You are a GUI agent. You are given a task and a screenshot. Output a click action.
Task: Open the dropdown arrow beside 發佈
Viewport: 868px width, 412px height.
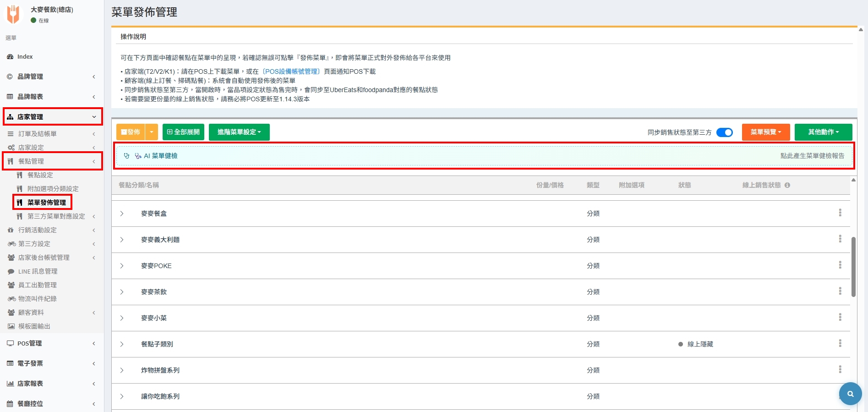[152, 132]
